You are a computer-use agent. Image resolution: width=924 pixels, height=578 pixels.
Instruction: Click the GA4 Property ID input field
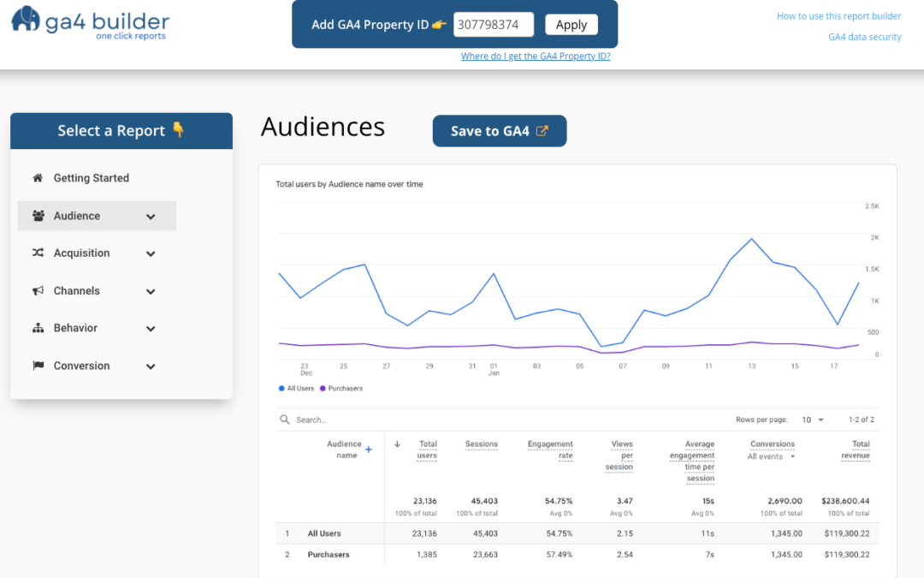pos(494,25)
